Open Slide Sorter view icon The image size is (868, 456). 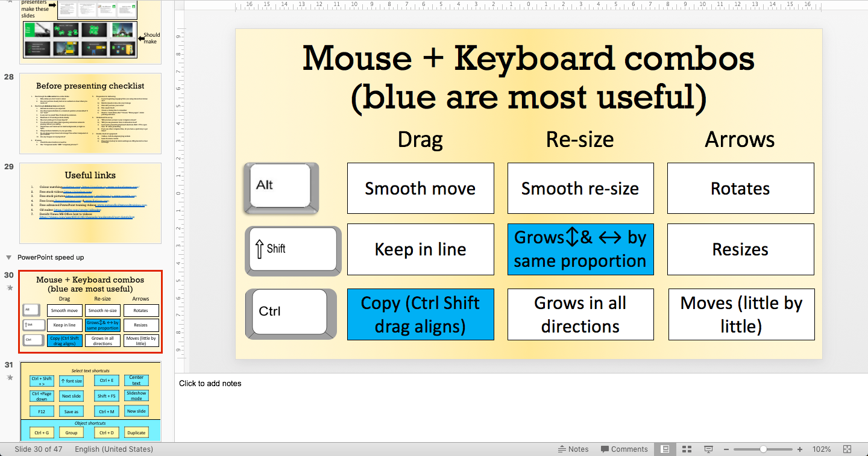[x=687, y=449]
